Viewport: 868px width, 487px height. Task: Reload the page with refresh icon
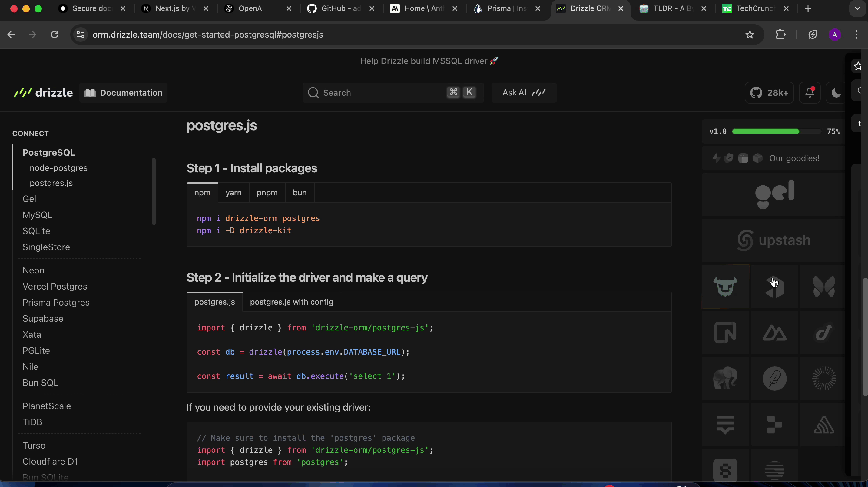[54, 35]
